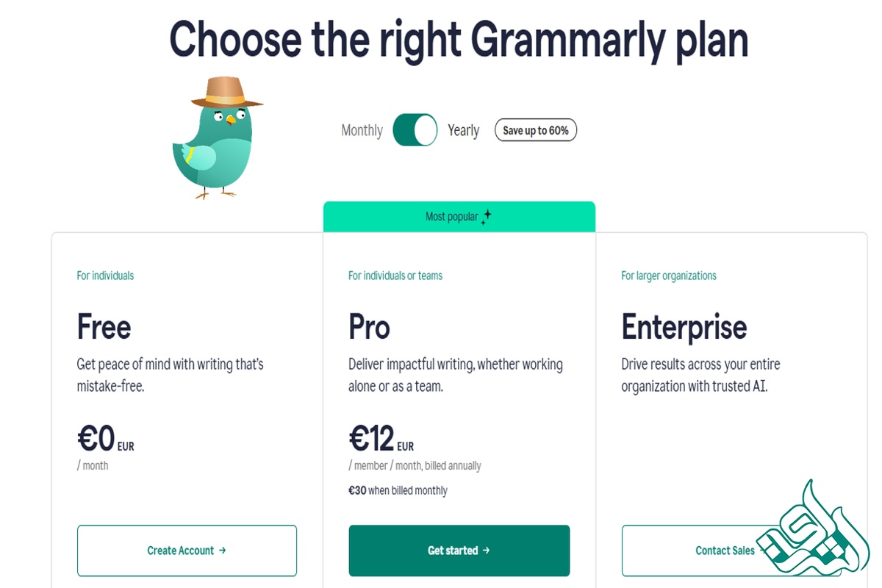Image resolution: width=882 pixels, height=588 pixels.
Task: Select the Enterprise plan heading
Action: tap(684, 327)
